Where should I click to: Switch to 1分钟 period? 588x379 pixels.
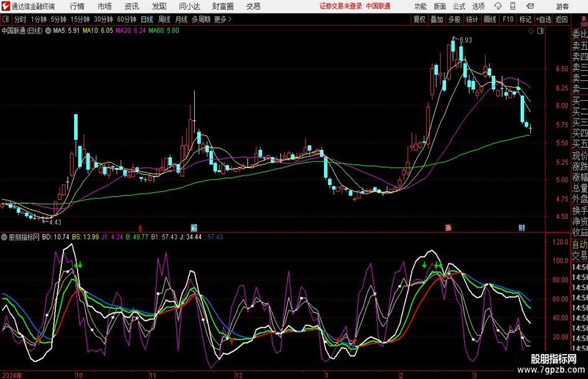click(39, 19)
